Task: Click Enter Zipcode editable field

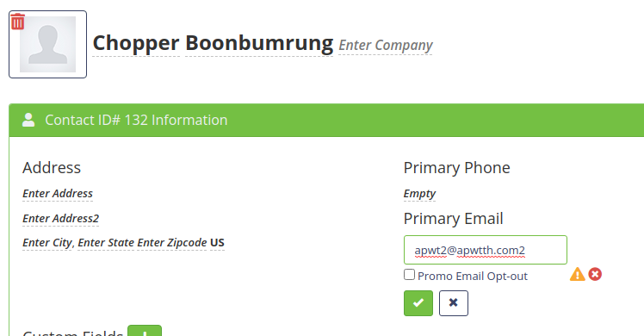Action: pos(171,243)
